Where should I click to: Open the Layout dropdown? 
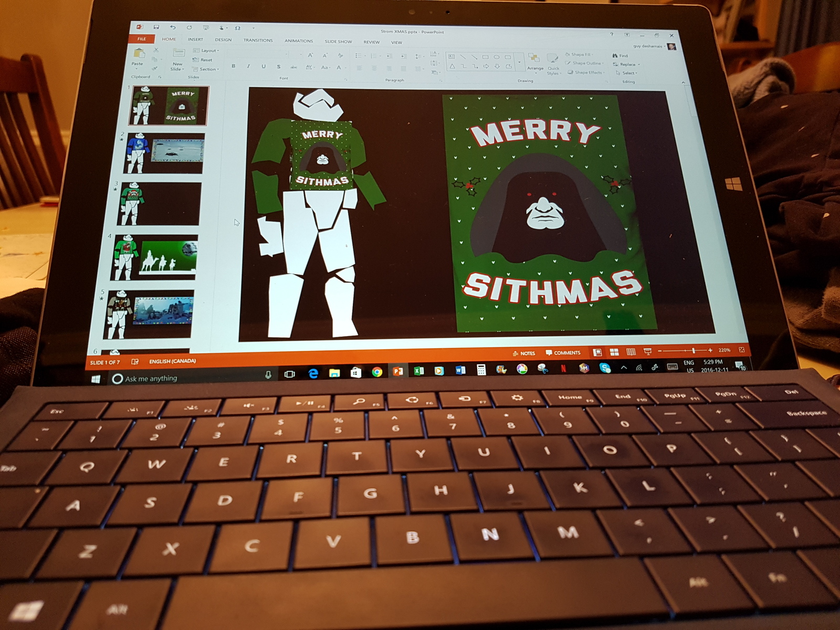[206, 50]
